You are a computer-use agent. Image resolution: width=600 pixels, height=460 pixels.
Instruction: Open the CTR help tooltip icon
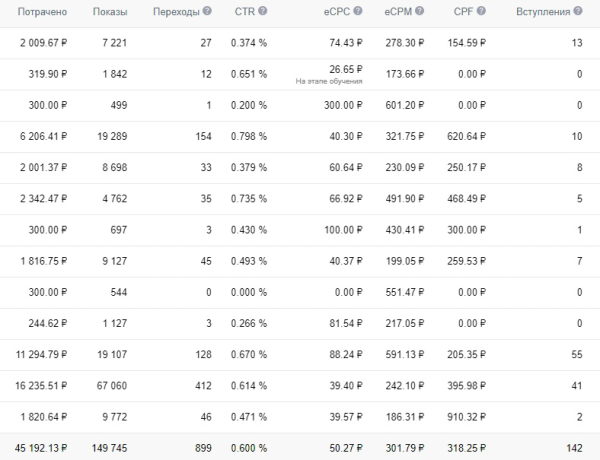coord(262,12)
